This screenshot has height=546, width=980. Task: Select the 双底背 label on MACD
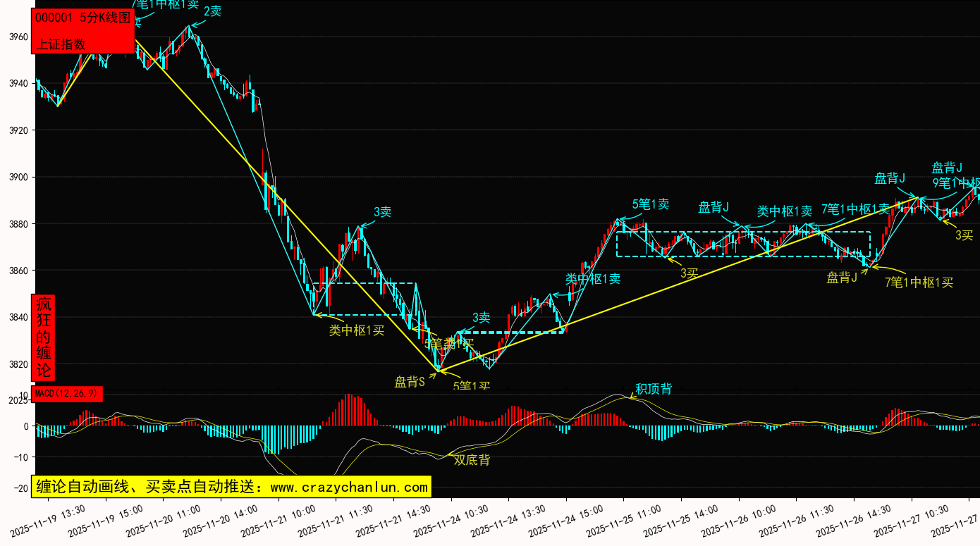[x=472, y=460]
